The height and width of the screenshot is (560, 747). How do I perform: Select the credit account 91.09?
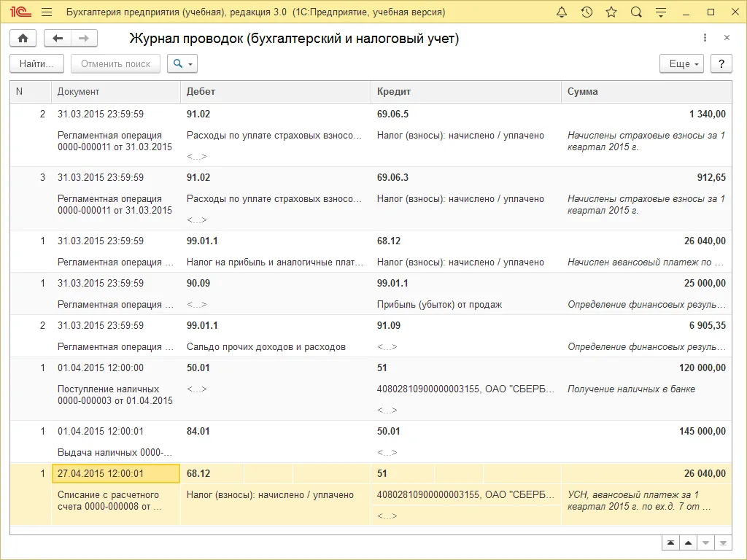[389, 326]
